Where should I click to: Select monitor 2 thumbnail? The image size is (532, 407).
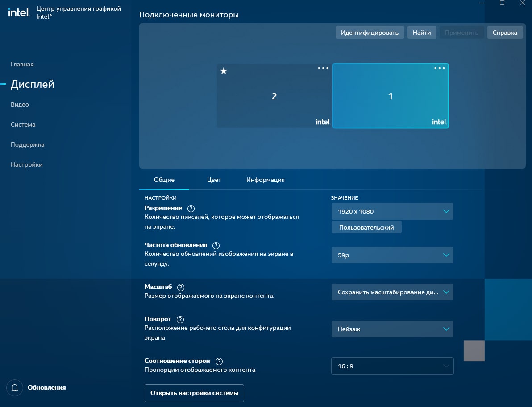click(274, 96)
